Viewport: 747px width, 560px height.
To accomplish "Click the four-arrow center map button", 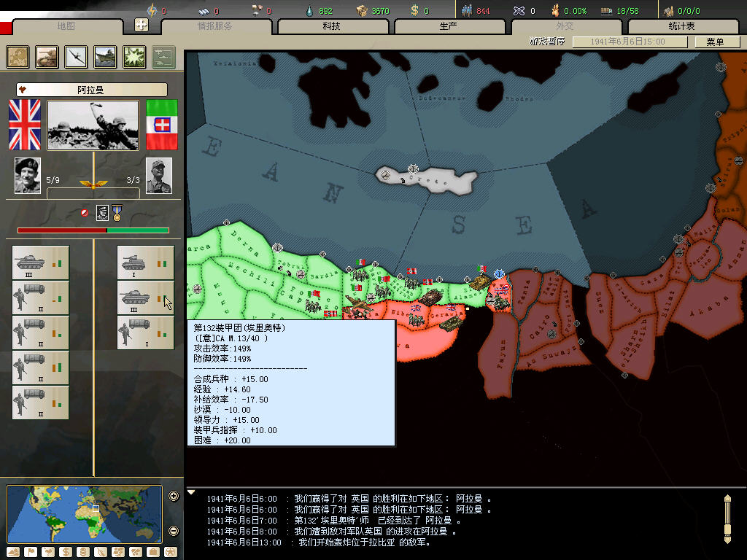I will [142, 25].
